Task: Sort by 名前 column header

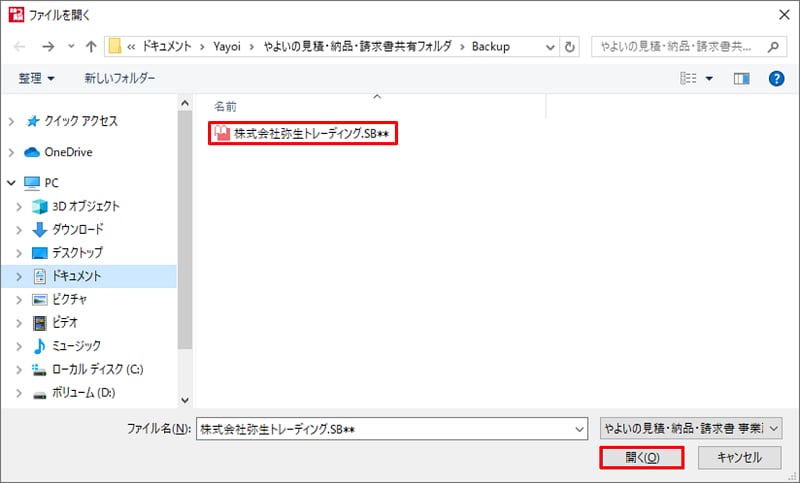Action: point(225,107)
